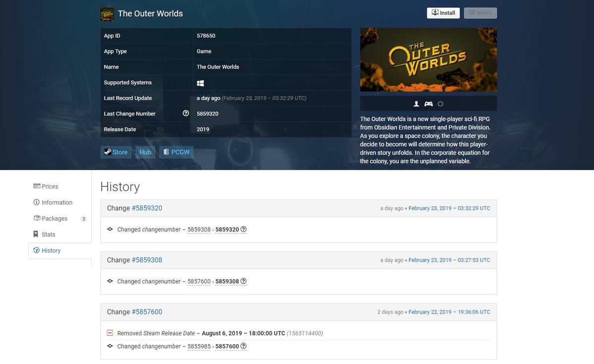Click the Name value The Outer Worlds
Image resolution: width=594 pixels, height=364 pixels.
coord(218,67)
